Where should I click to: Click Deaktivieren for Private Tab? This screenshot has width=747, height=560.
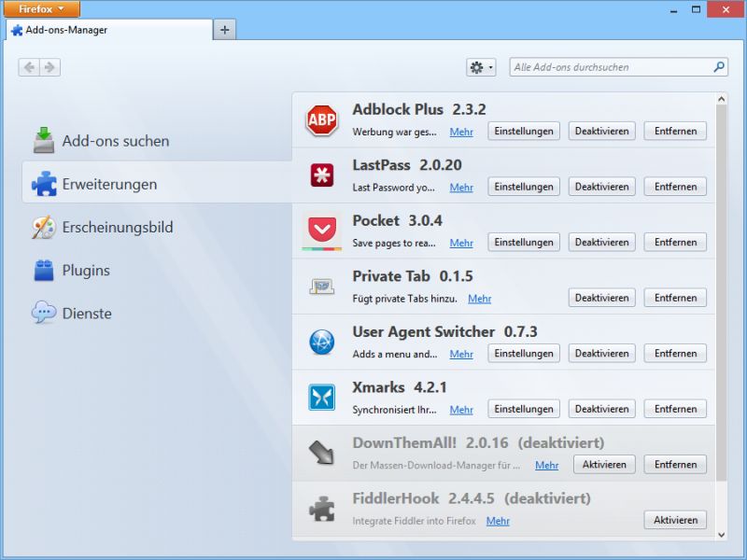coord(601,298)
